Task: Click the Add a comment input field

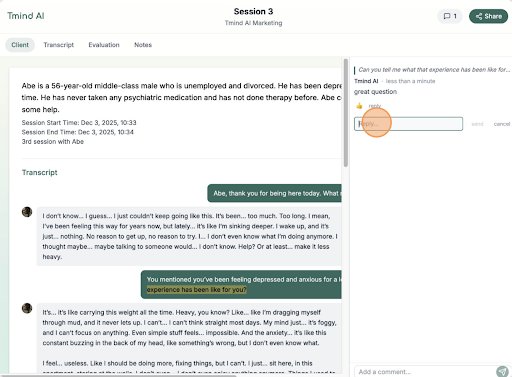Action: pos(424,371)
